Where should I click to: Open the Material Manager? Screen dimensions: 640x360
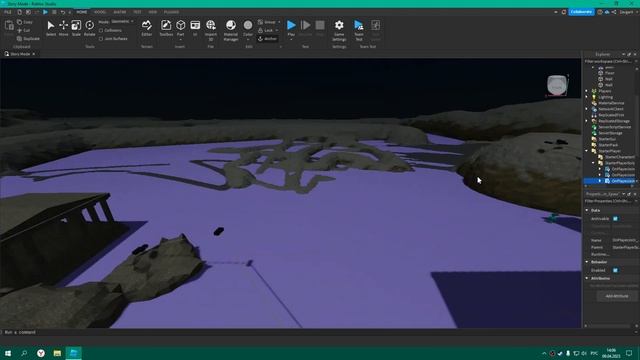pos(231,30)
